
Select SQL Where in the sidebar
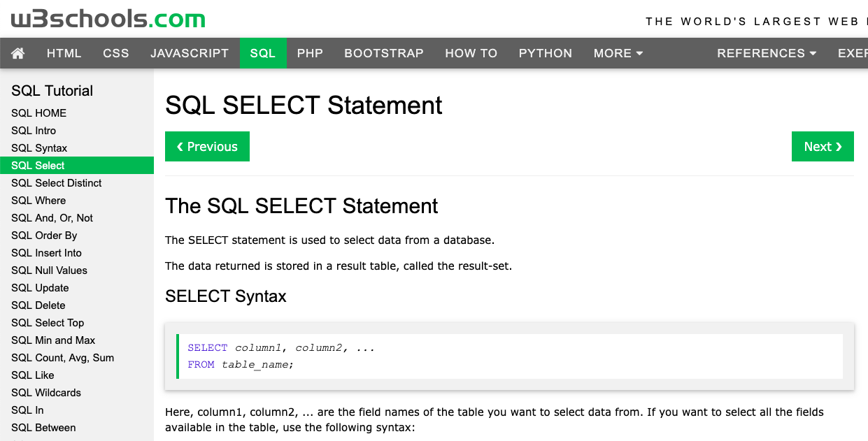click(x=38, y=201)
